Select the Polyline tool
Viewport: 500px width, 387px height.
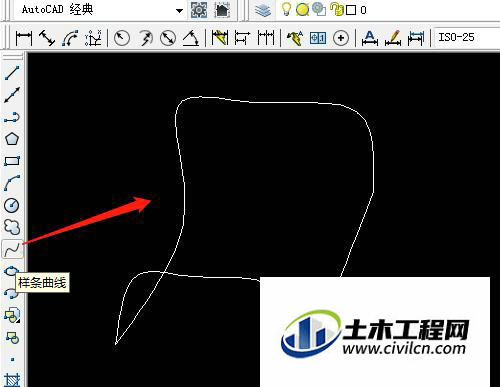12,117
